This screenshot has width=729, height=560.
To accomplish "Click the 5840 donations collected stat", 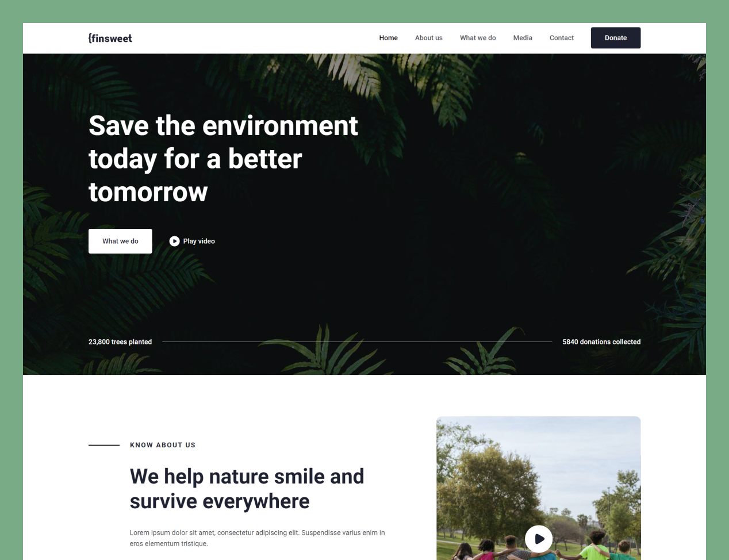I will coord(601,342).
